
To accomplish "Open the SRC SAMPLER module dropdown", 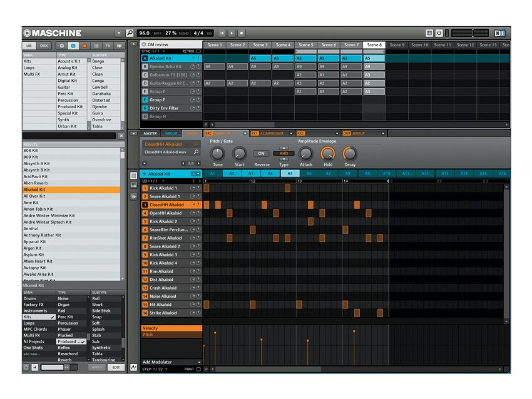I will coord(245,133).
